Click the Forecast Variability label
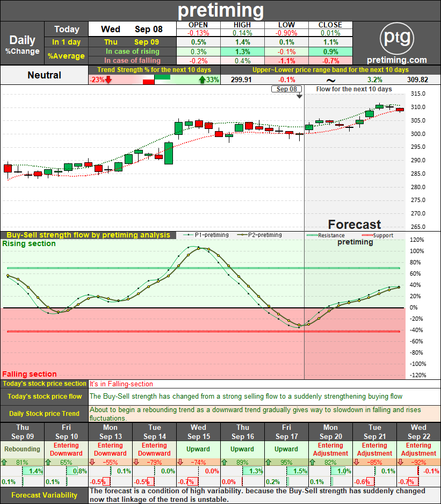The image size is (441, 504). pos(45,495)
